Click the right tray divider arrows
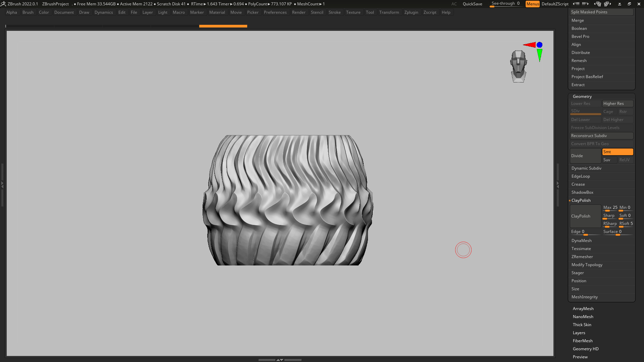The height and width of the screenshot is (362, 644). 557,184
